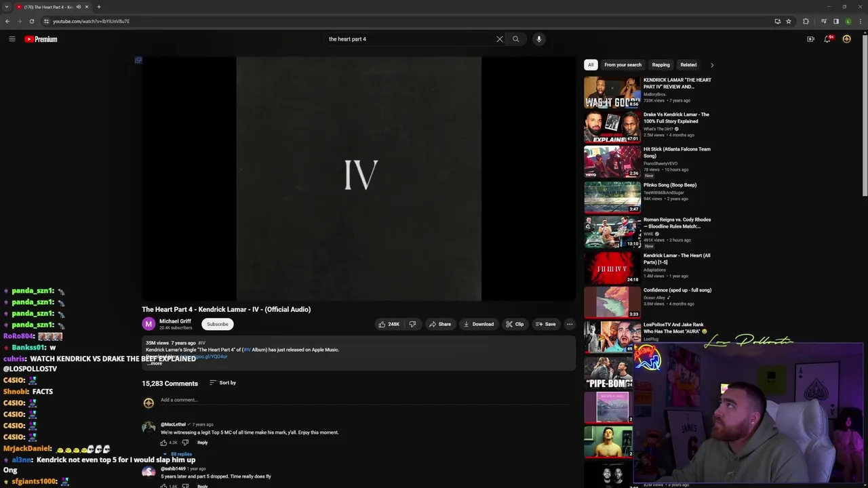868x488 pixels.
Task: Open Hit Stick Atlanta Falcons song
Action: tap(677, 152)
